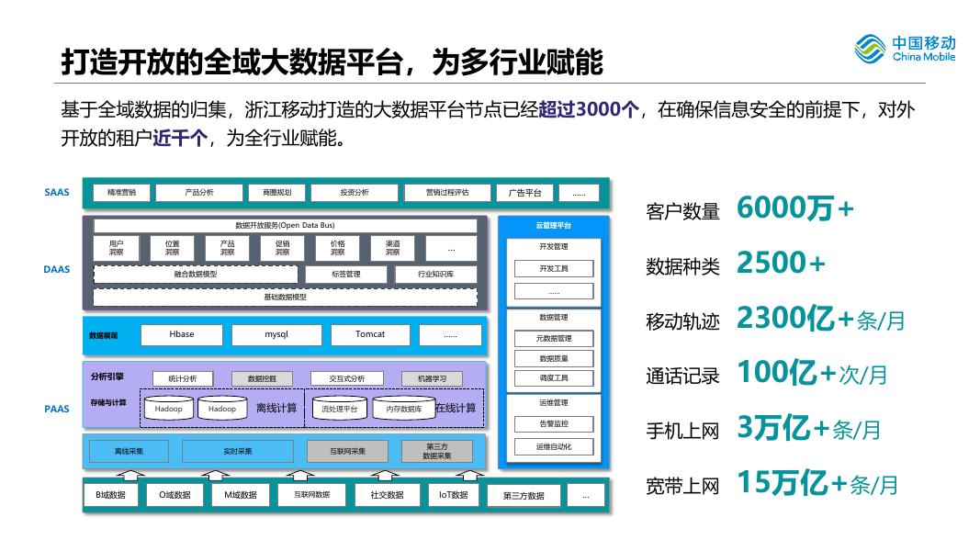Click the 3万亿+ mobile internet figure

(783, 428)
